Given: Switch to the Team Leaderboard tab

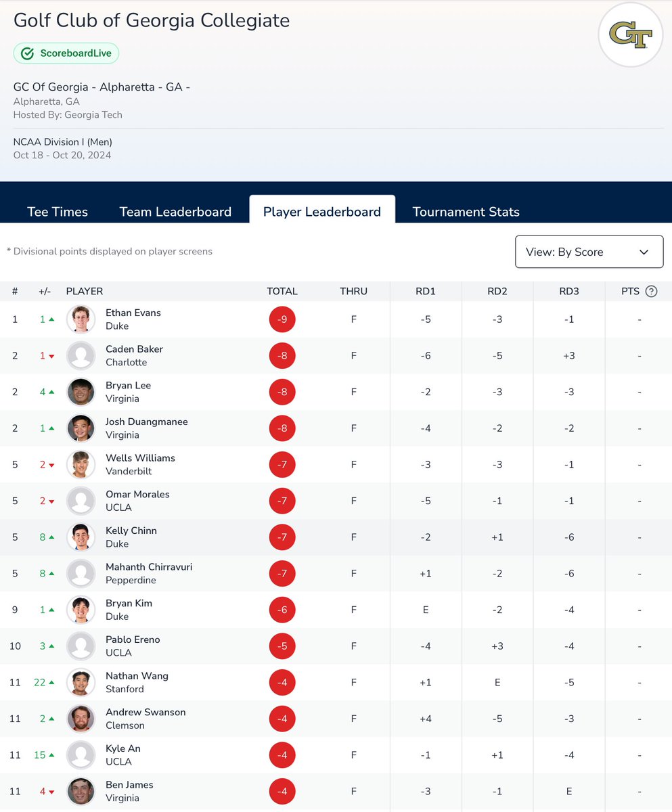Looking at the screenshot, I should (x=175, y=212).
